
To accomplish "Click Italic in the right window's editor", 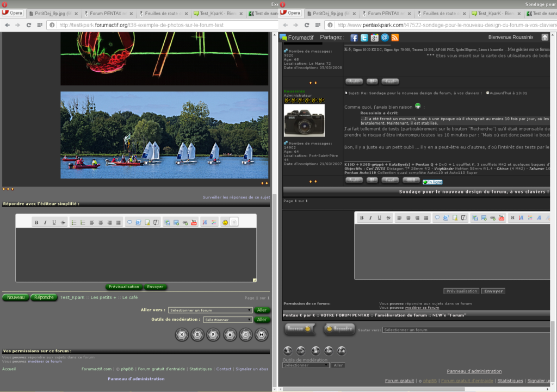I will [x=370, y=218].
